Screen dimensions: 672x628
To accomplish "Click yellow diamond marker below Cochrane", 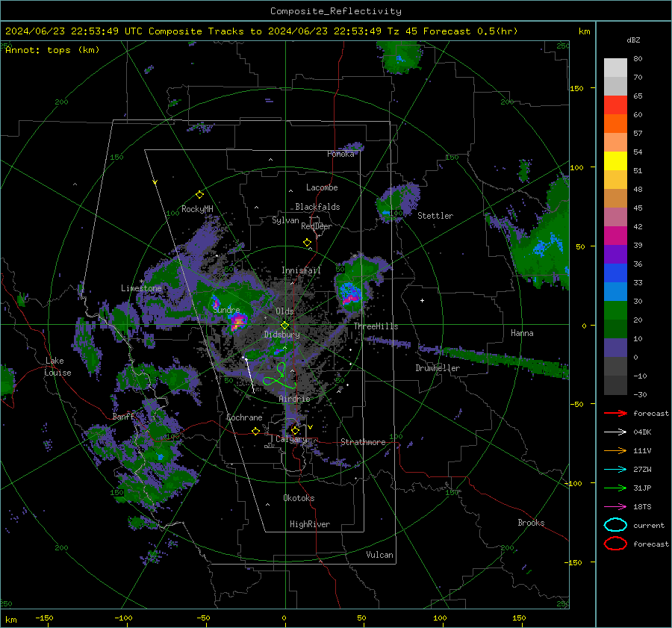I will point(255,431).
